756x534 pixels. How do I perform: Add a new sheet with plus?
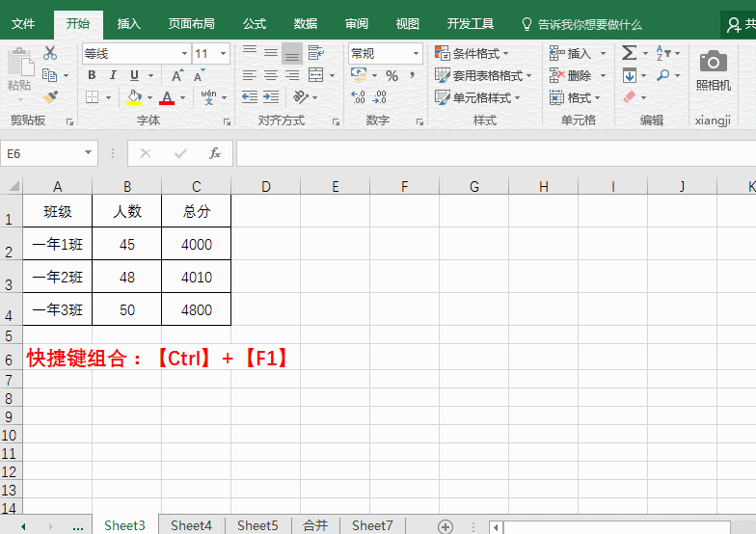tap(445, 526)
